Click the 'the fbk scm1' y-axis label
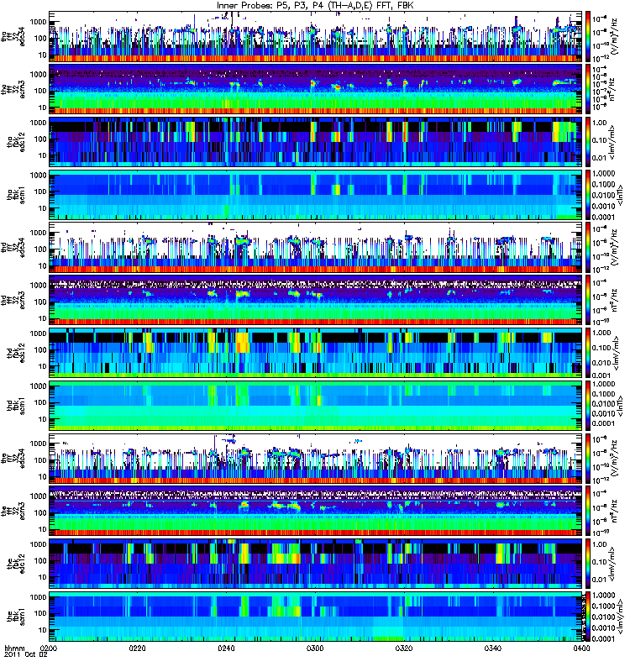The image size is (630, 672). pyautogui.click(x=16, y=617)
